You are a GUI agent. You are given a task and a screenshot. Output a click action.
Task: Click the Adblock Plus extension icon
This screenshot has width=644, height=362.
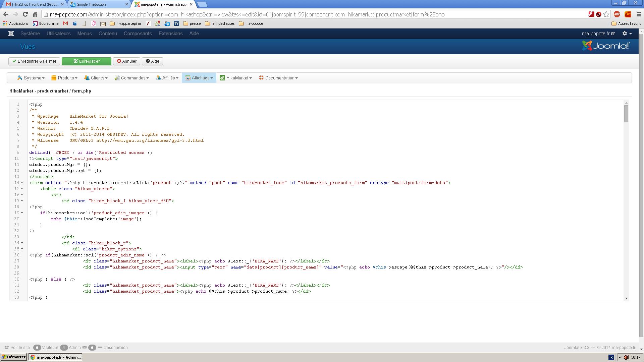pos(616,14)
